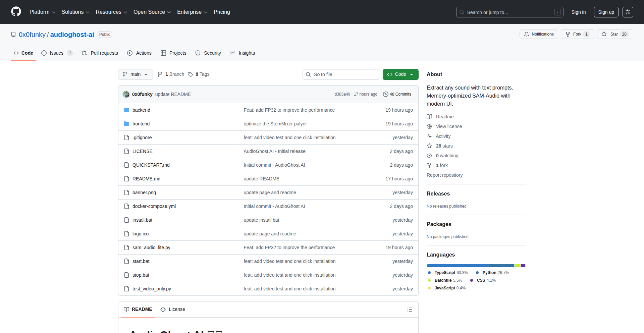Switch to the License tab
This screenshot has width=644, height=333.
point(173,309)
